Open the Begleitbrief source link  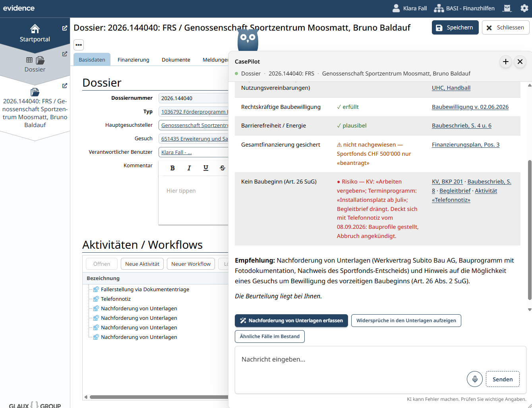point(455,191)
